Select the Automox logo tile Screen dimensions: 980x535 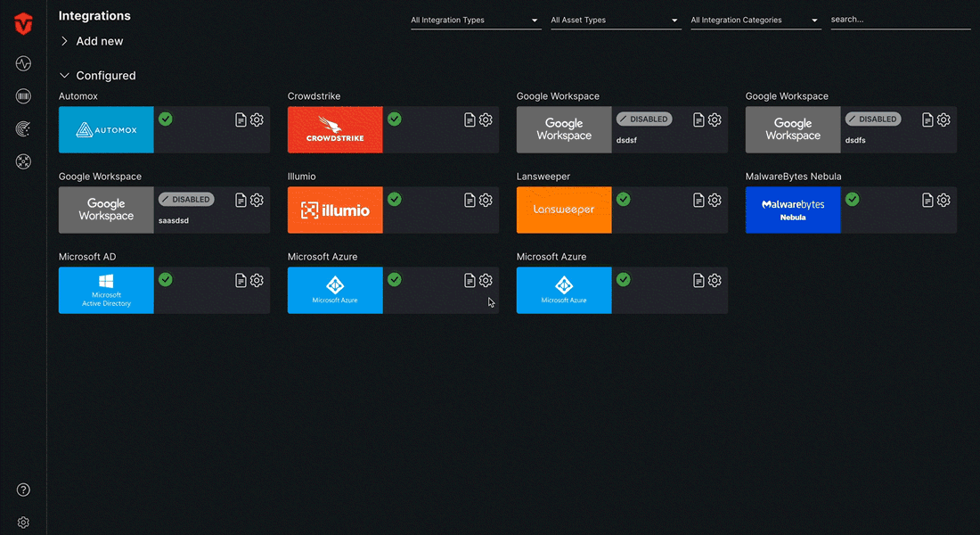(106, 129)
